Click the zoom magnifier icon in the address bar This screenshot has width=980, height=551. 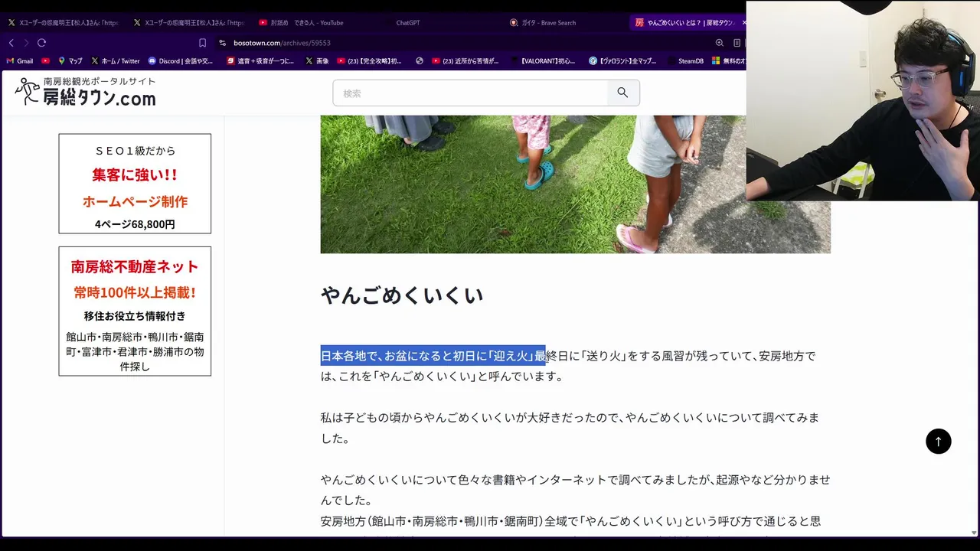point(720,43)
